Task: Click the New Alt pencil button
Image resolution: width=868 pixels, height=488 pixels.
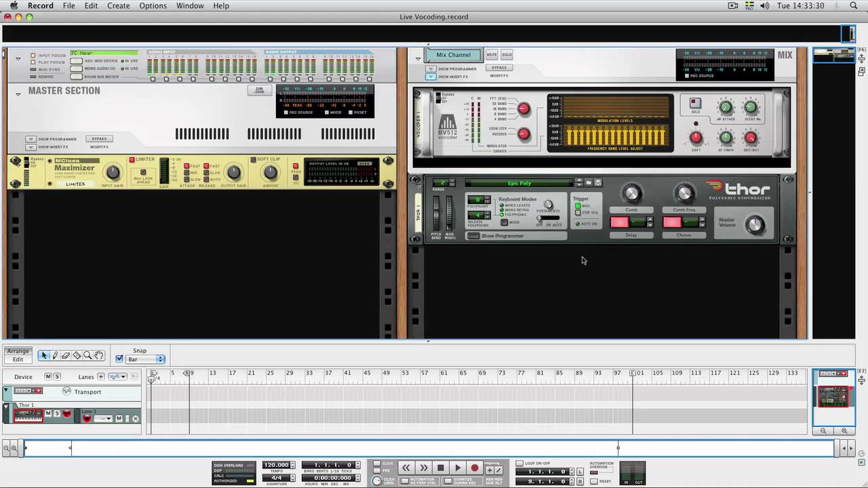Action: point(498,470)
